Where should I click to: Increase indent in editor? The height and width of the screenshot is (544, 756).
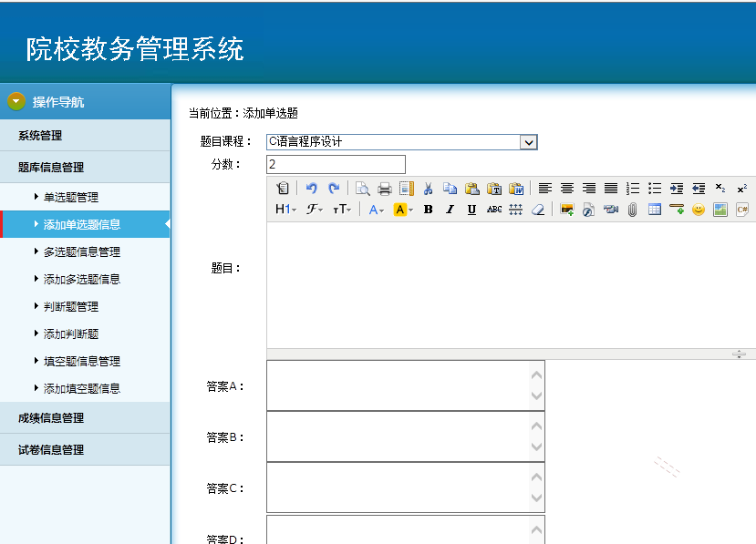click(677, 189)
